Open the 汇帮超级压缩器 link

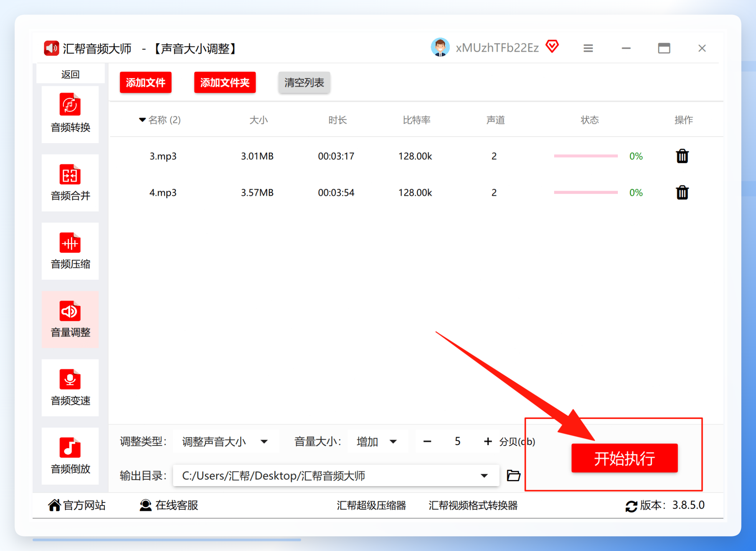(371, 505)
